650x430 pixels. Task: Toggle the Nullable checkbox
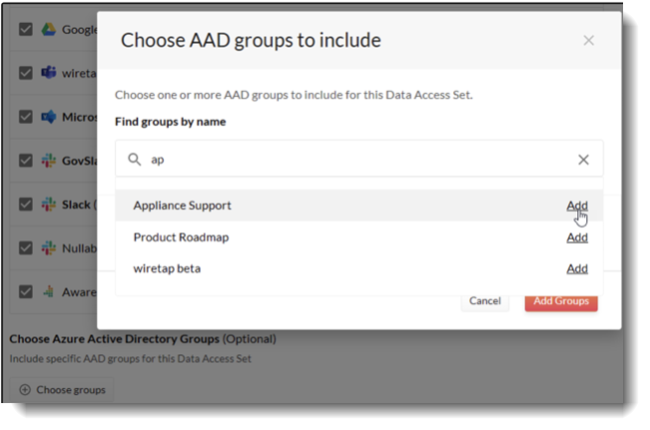26,248
